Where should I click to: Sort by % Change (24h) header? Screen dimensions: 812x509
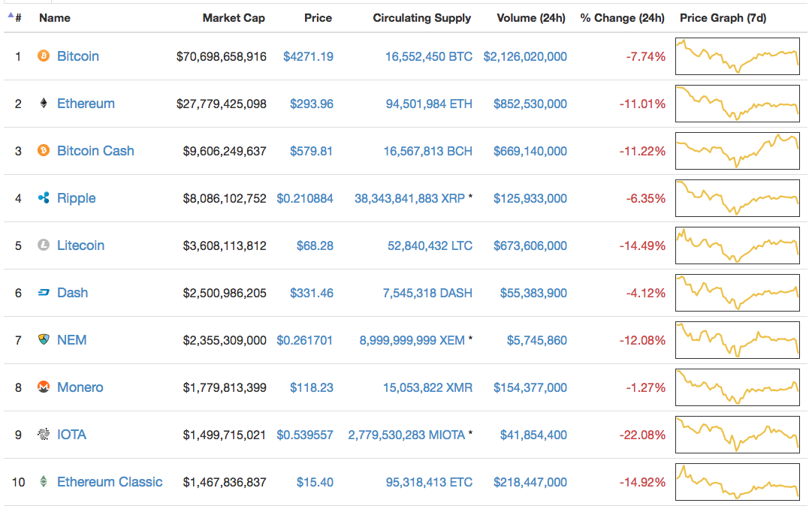(x=623, y=18)
